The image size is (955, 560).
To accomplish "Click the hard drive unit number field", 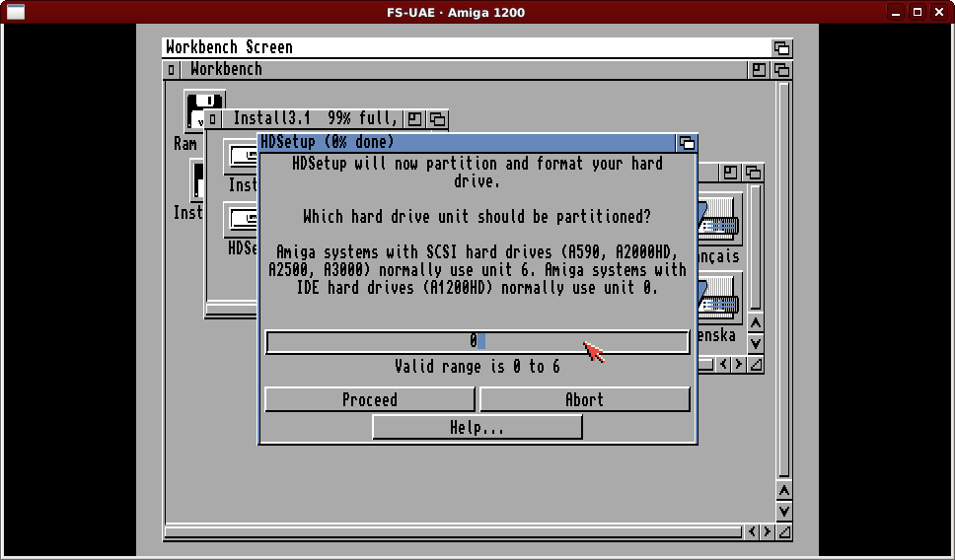I will click(477, 341).
